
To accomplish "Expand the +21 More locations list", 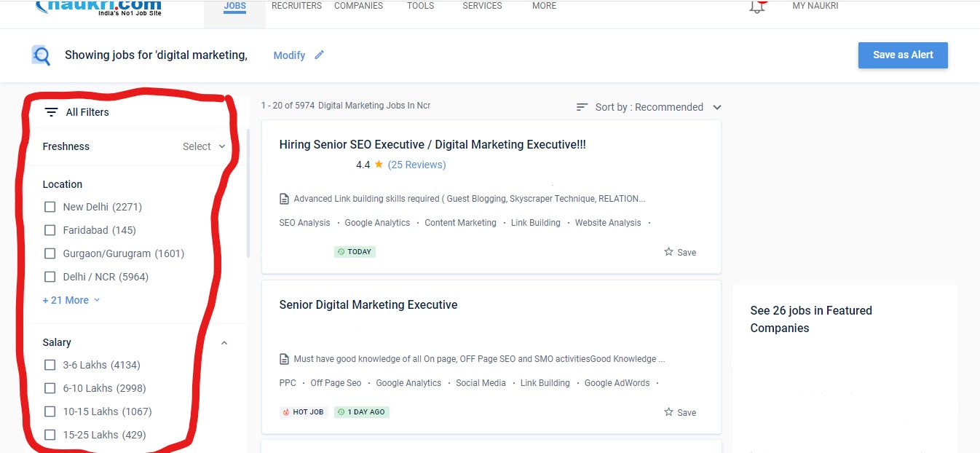I will [71, 300].
